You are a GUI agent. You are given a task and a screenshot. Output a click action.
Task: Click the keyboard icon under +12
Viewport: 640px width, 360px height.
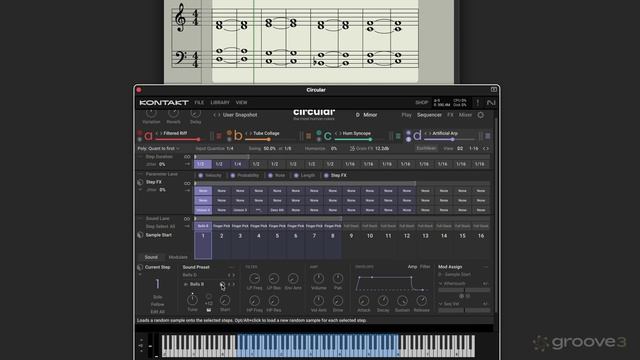click(209, 310)
